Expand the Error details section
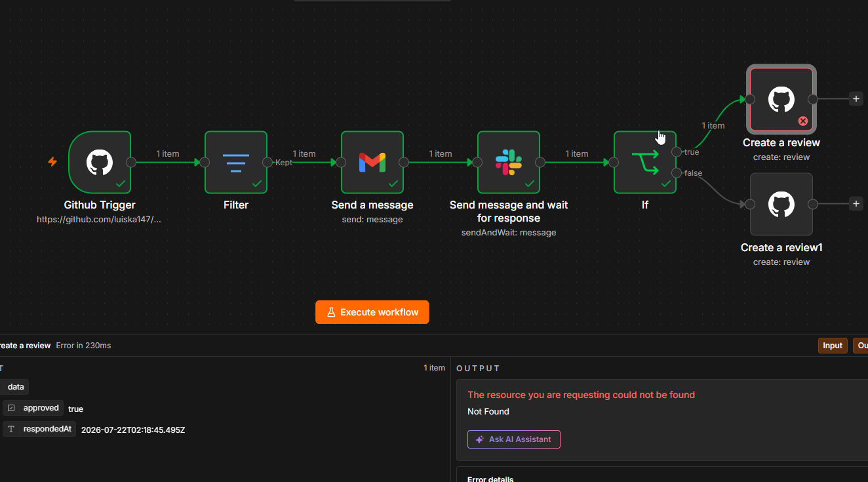Image resolution: width=868 pixels, height=482 pixels. [490, 479]
